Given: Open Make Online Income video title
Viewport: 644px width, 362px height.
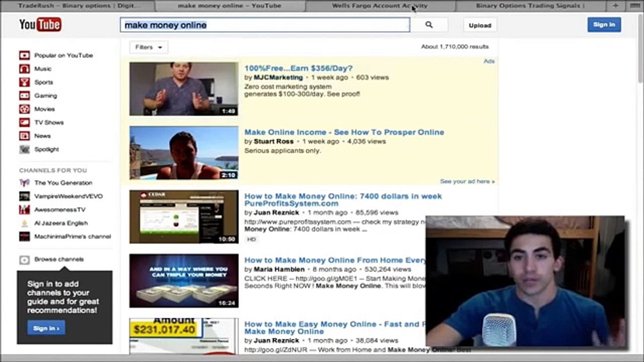Looking at the screenshot, I should pos(344,132).
